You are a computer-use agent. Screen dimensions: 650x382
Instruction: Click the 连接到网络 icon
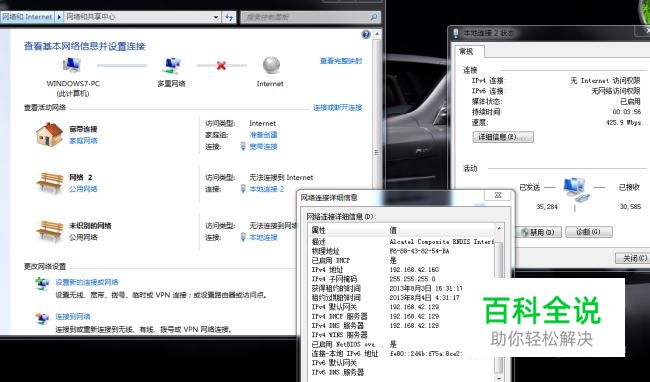[42, 318]
